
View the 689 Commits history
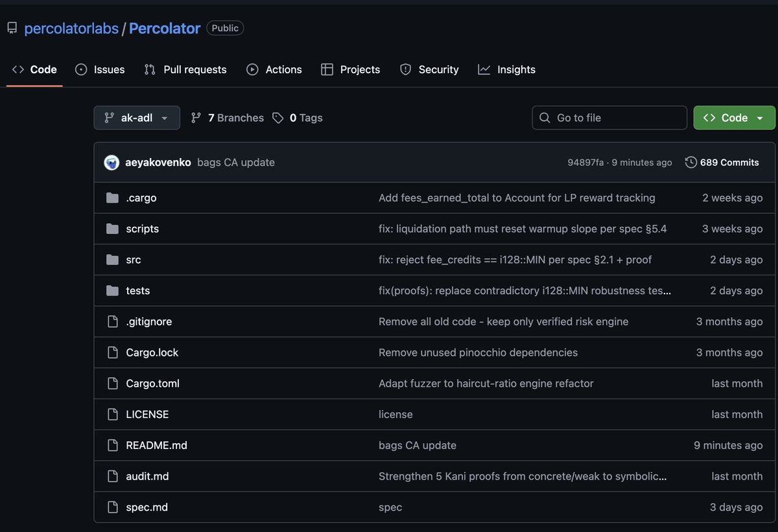tap(722, 163)
